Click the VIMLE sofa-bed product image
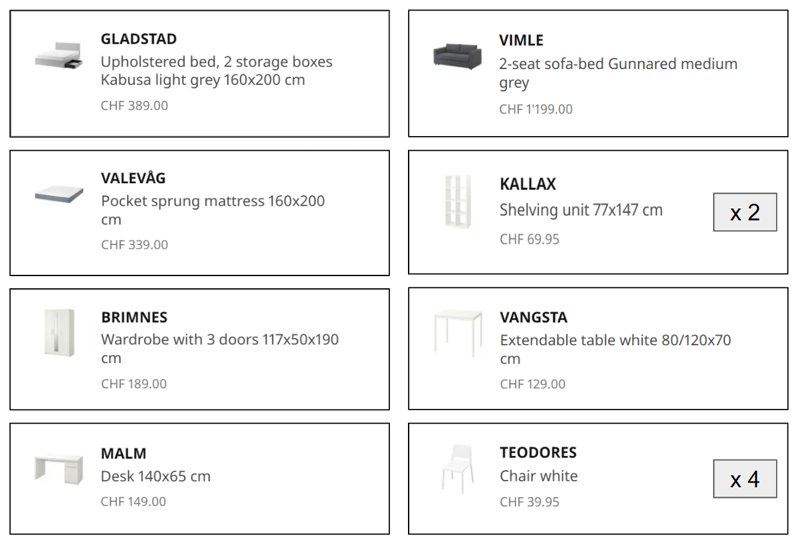 [x=457, y=56]
